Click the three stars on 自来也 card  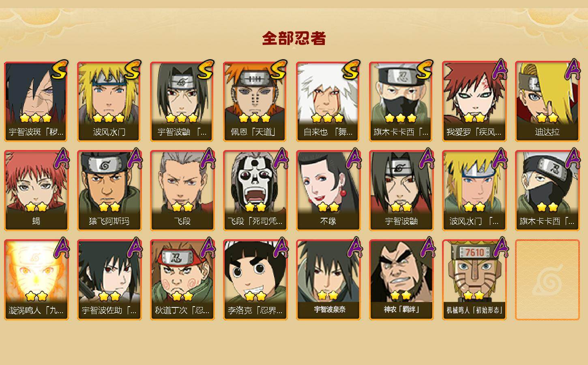point(328,118)
